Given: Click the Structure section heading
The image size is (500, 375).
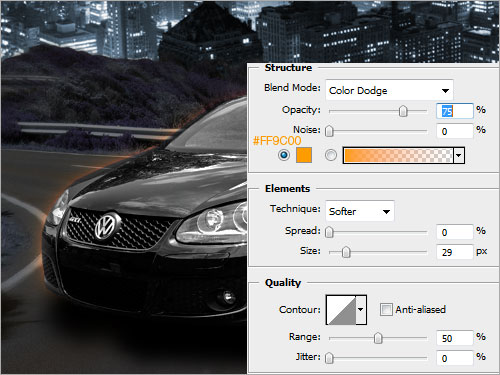Looking at the screenshot, I should (288, 68).
